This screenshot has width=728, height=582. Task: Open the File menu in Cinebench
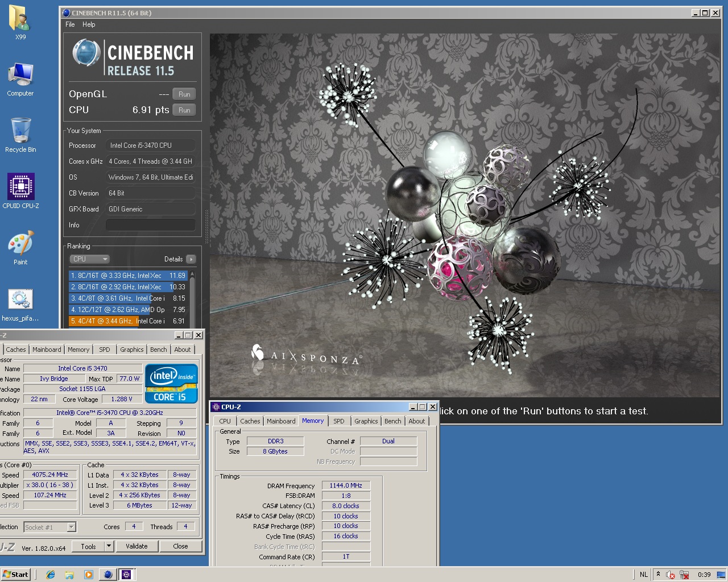[x=70, y=24]
